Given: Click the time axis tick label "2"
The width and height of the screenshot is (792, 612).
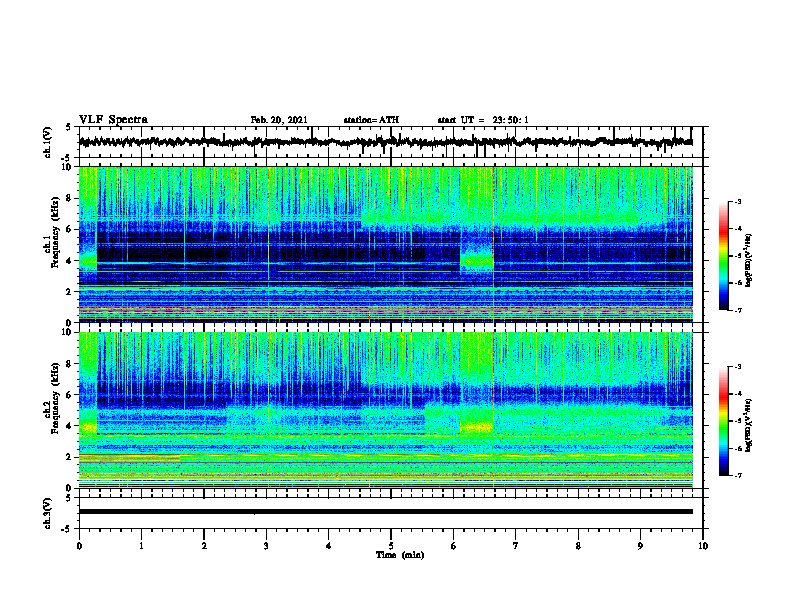Looking at the screenshot, I should [204, 546].
